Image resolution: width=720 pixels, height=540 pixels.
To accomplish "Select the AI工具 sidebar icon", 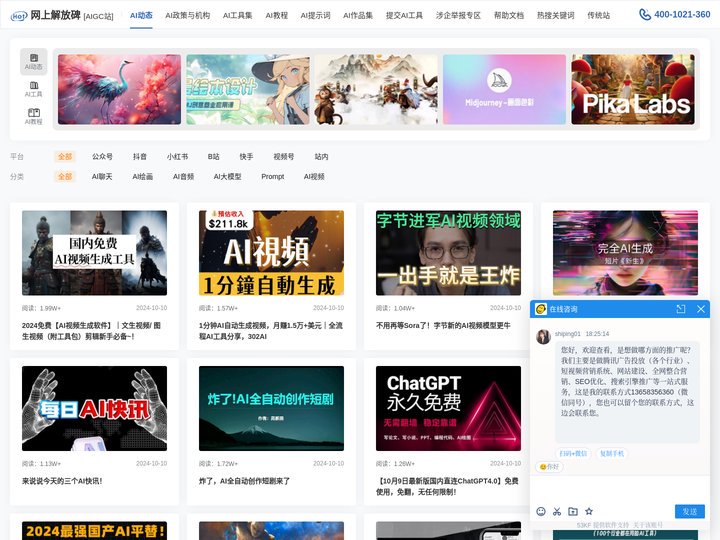I will 34,89.
